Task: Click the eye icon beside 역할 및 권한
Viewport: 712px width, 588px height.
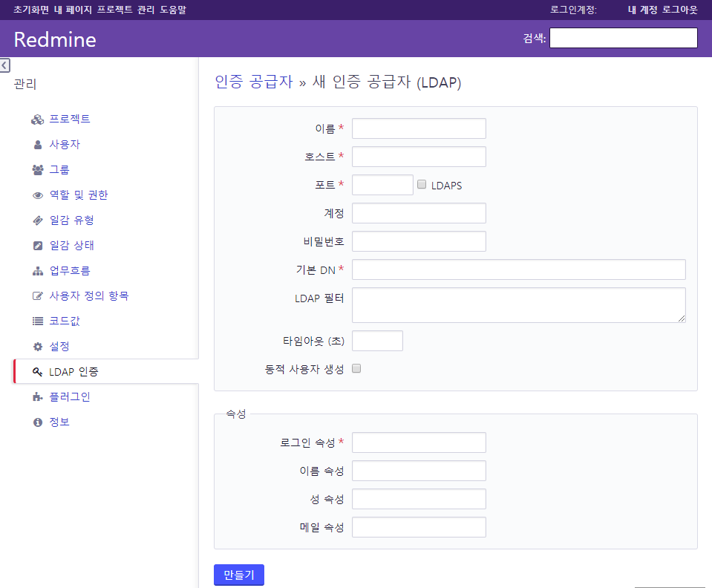Action: pyautogui.click(x=38, y=195)
